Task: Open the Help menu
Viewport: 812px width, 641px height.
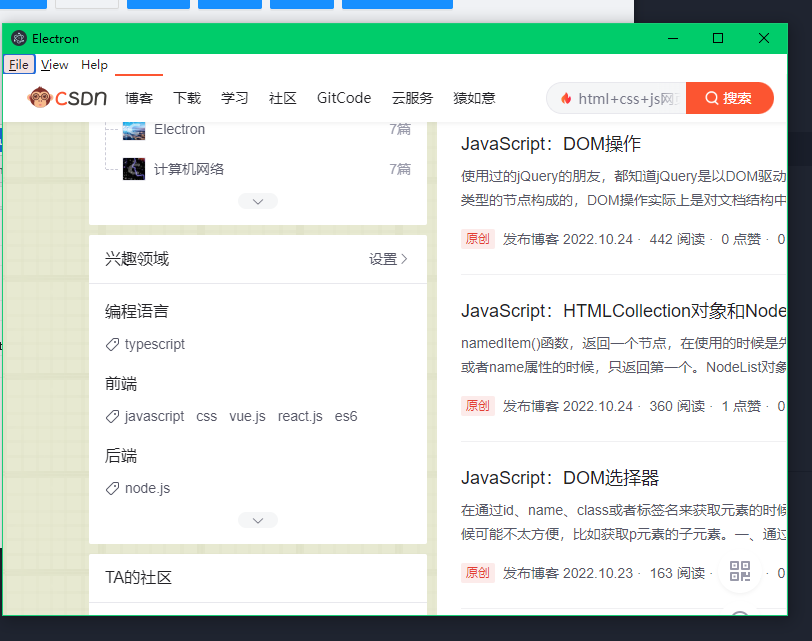Action: 94,65
